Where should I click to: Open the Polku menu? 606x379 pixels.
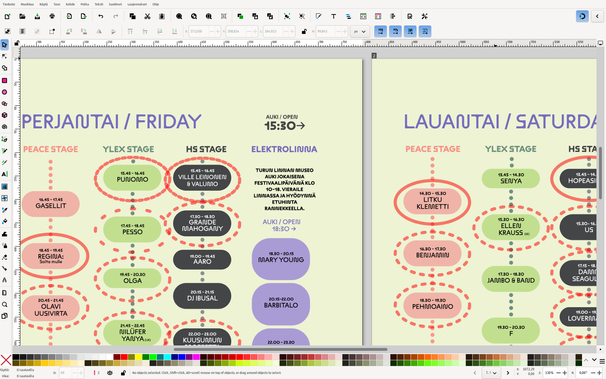(x=85, y=4)
